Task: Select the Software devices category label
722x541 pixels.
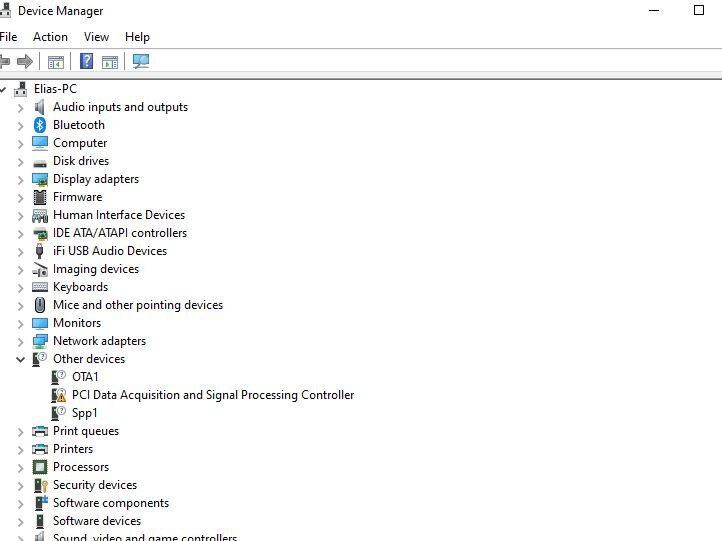Action: pyautogui.click(x=97, y=521)
